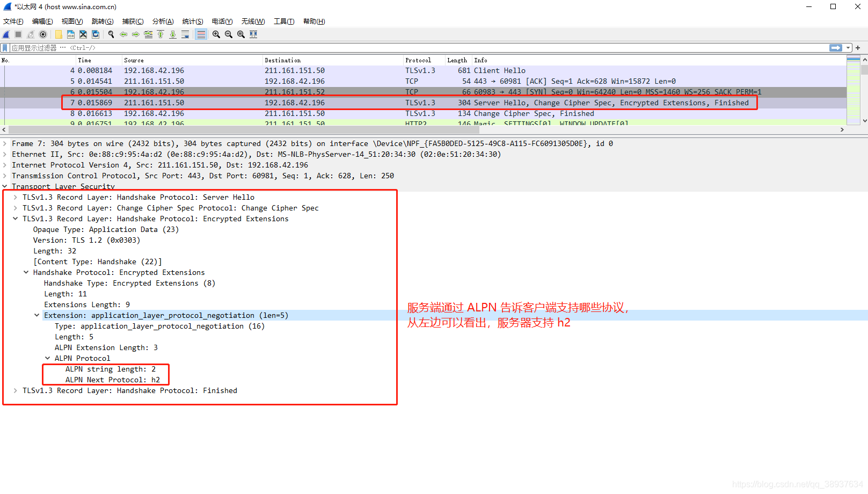Apply display filter arrow button
The width and height of the screenshot is (868, 494).
[x=836, y=48]
